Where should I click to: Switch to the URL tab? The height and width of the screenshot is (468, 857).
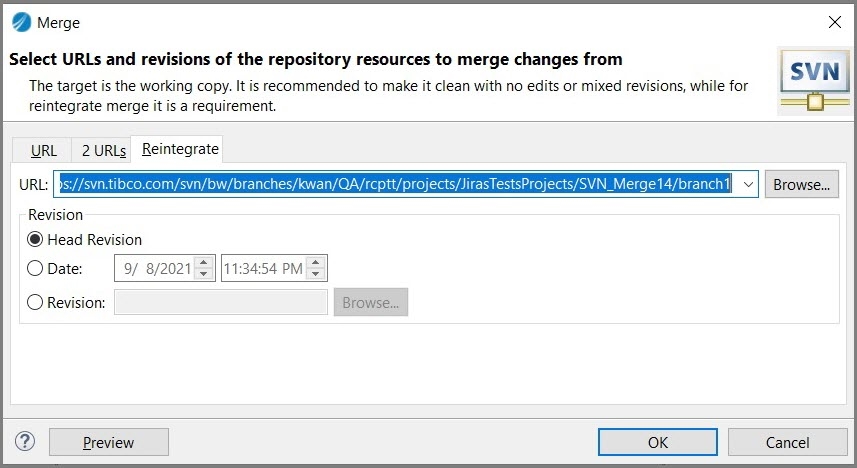(x=44, y=151)
